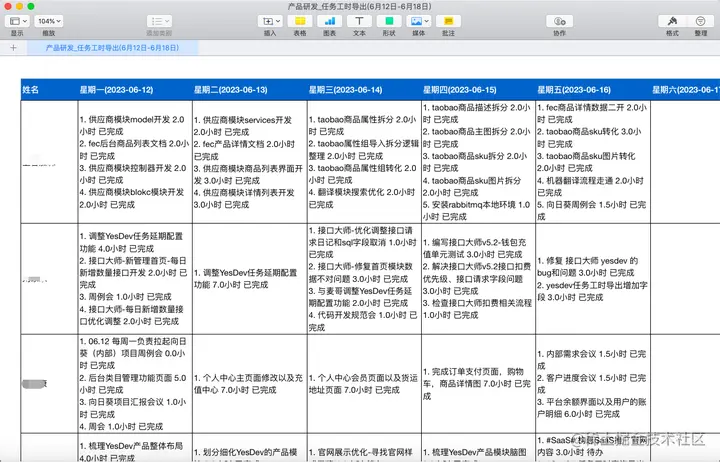Change the 104% zoom level dropdown
The width and height of the screenshot is (720, 462).
click(49, 21)
